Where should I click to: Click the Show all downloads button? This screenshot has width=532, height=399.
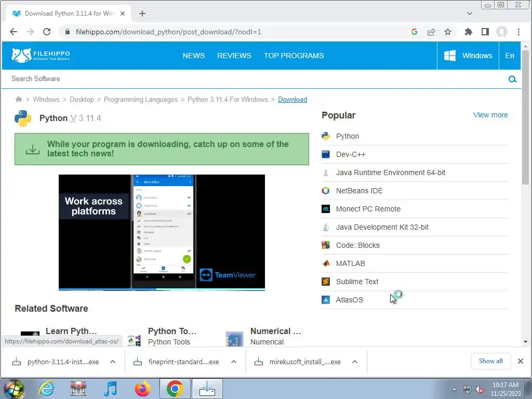[x=490, y=361]
